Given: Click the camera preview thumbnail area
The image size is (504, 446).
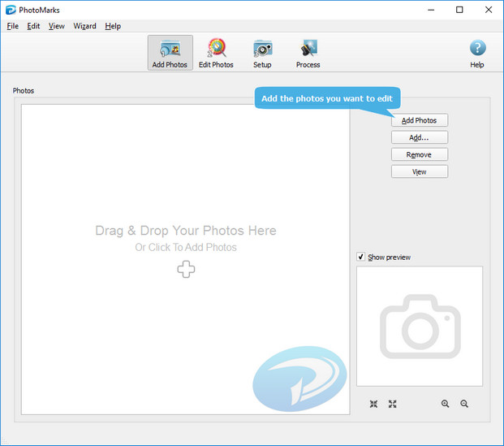Looking at the screenshot, I should click(420, 327).
